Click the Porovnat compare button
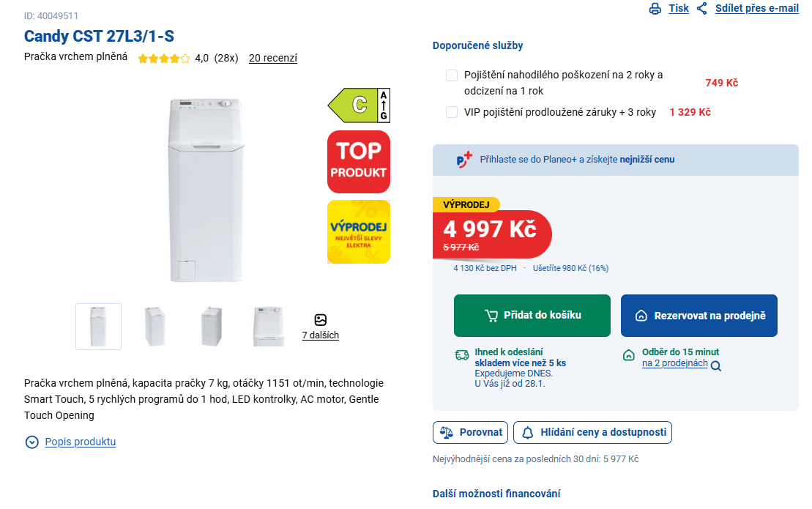812x509 pixels. [470, 432]
